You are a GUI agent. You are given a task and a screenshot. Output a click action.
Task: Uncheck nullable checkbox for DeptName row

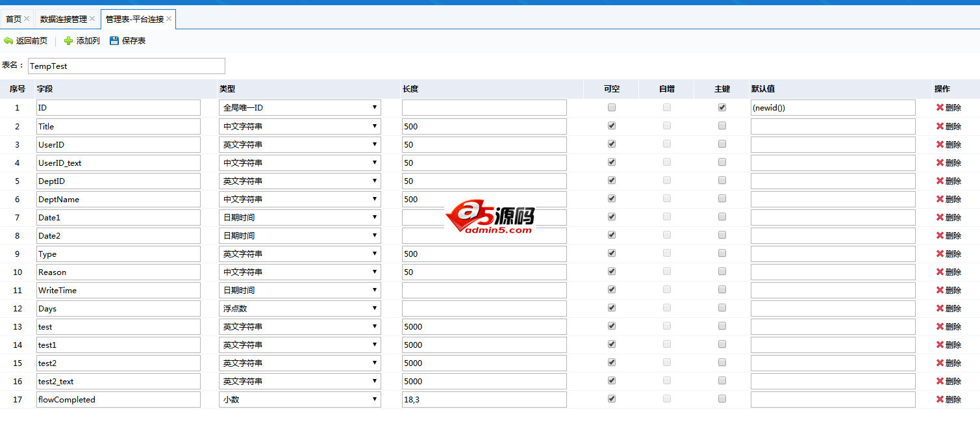[611, 198]
